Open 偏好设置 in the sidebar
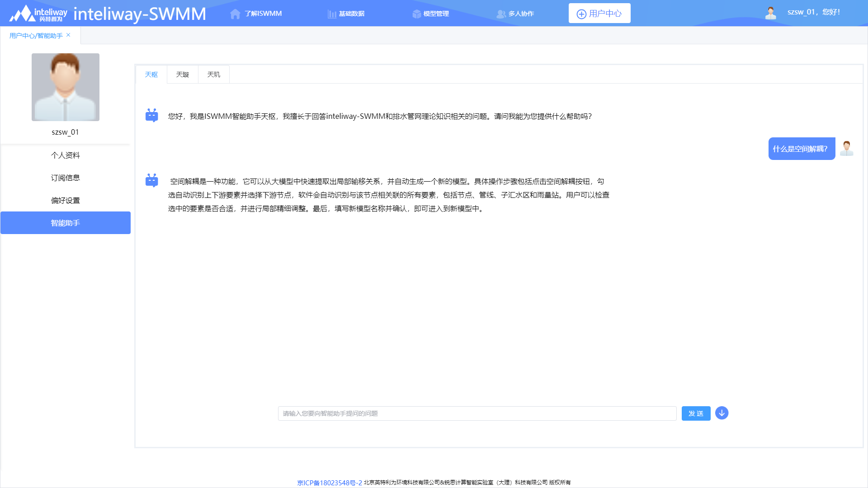The image size is (868, 488). coord(66,200)
